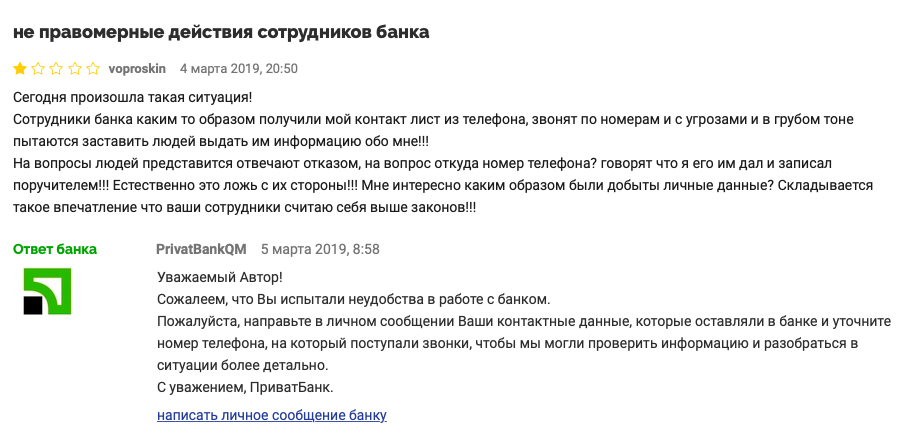Click the green "Ответ банка" label
902x435 pixels.
point(54,249)
